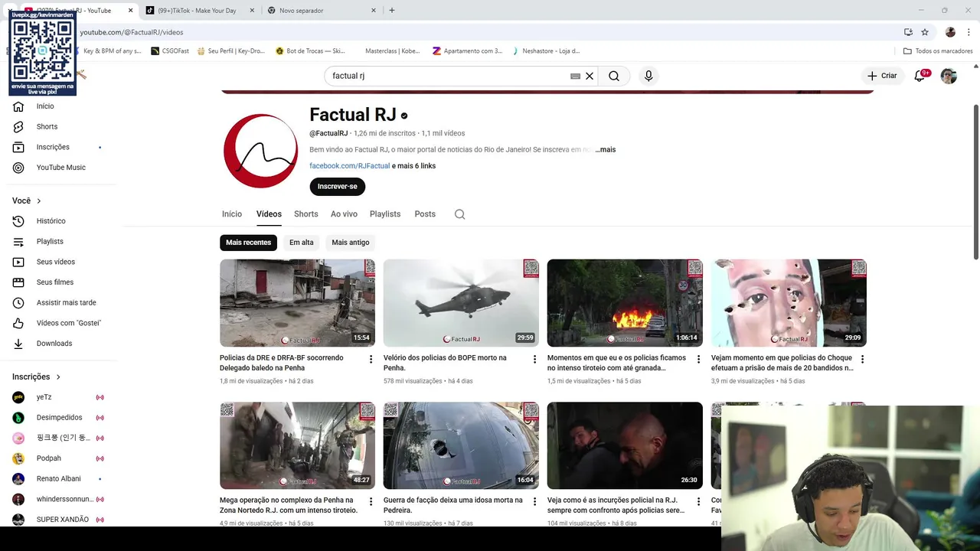980x551 pixels.
Task: Play the helicopter thumbnail video
Action: (461, 303)
